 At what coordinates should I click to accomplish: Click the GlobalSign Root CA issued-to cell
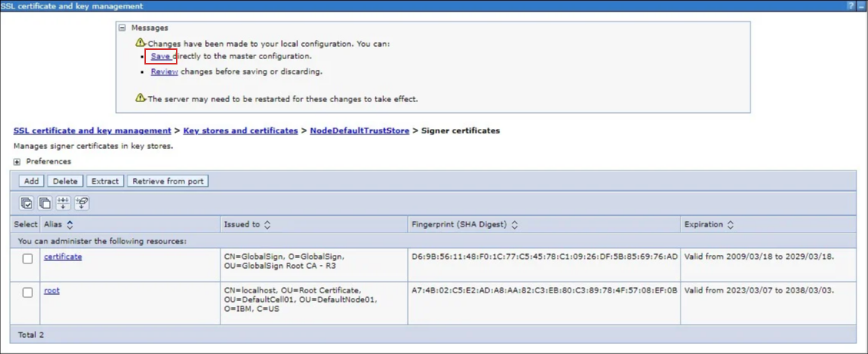pyautogui.click(x=314, y=265)
